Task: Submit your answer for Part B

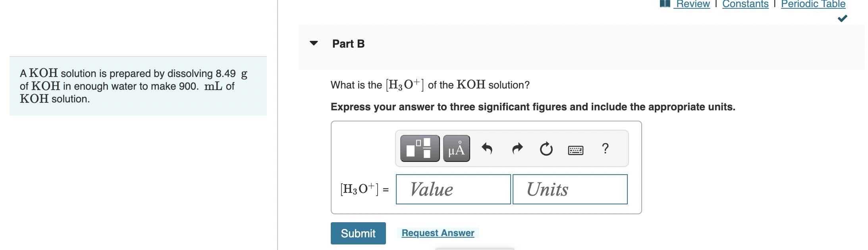Action: (x=358, y=233)
